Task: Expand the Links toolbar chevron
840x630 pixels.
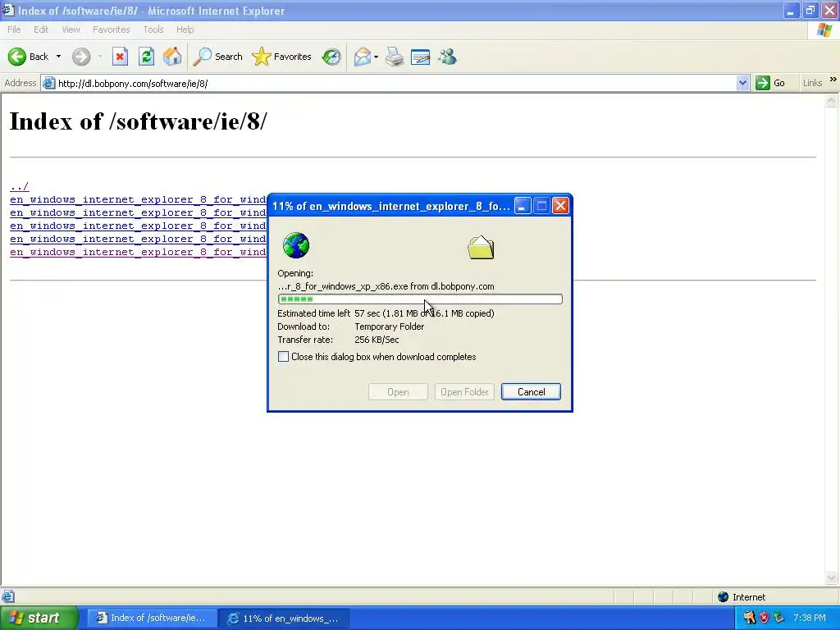Action: coord(833,80)
